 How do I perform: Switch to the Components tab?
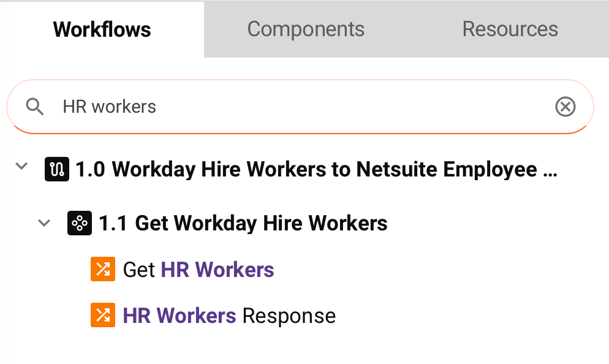point(306,29)
